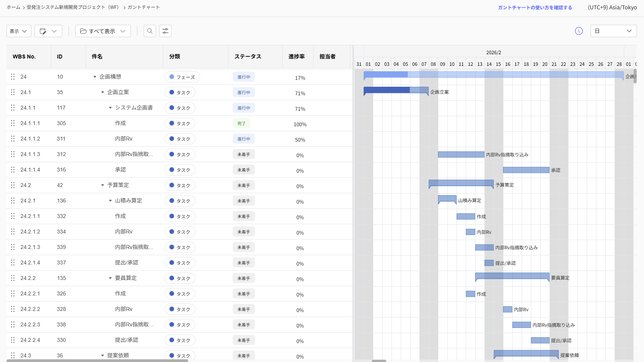Collapse the 企画構想 tree row
644x362 pixels.
tap(95, 77)
